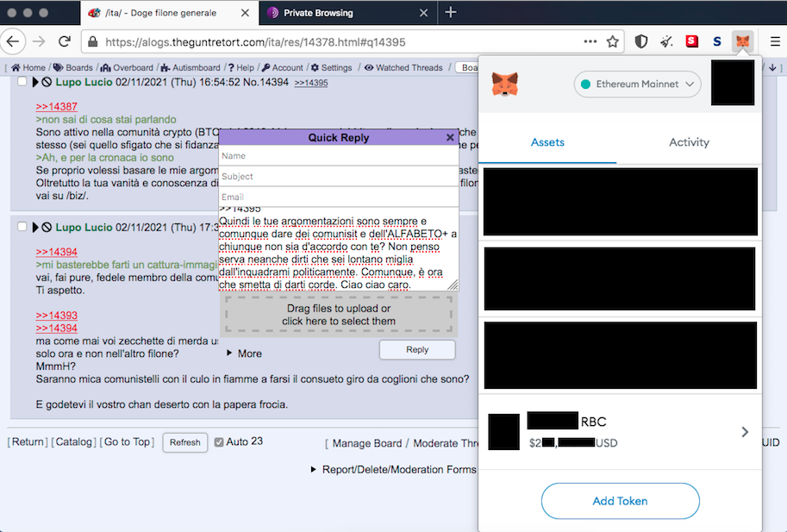Go to Home in board navigation
Viewport: 787px width, 532px height.
tap(28, 68)
